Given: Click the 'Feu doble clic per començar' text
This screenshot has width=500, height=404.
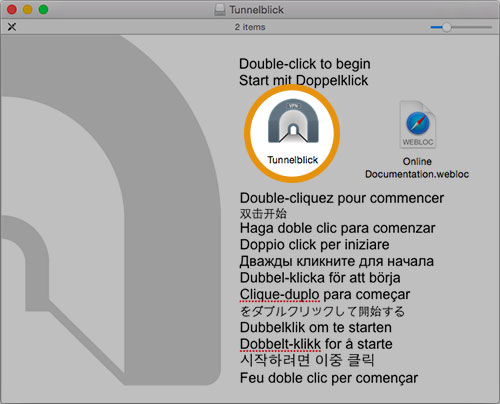Looking at the screenshot, I should point(329,378).
